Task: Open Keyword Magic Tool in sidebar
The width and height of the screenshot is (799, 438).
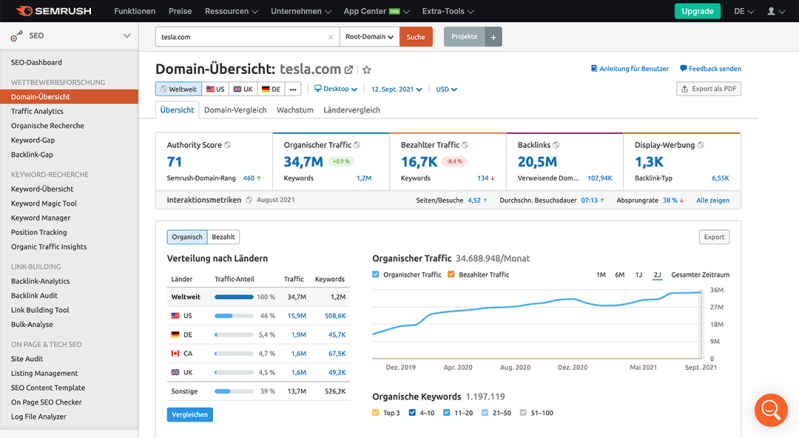Action: click(x=44, y=204)
